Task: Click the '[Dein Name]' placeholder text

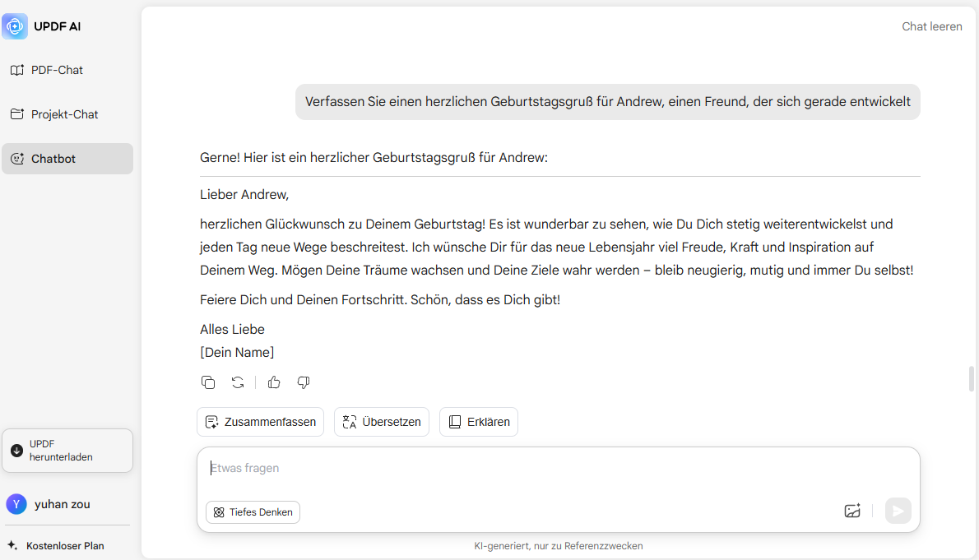Action: click(x=237, y=352)
